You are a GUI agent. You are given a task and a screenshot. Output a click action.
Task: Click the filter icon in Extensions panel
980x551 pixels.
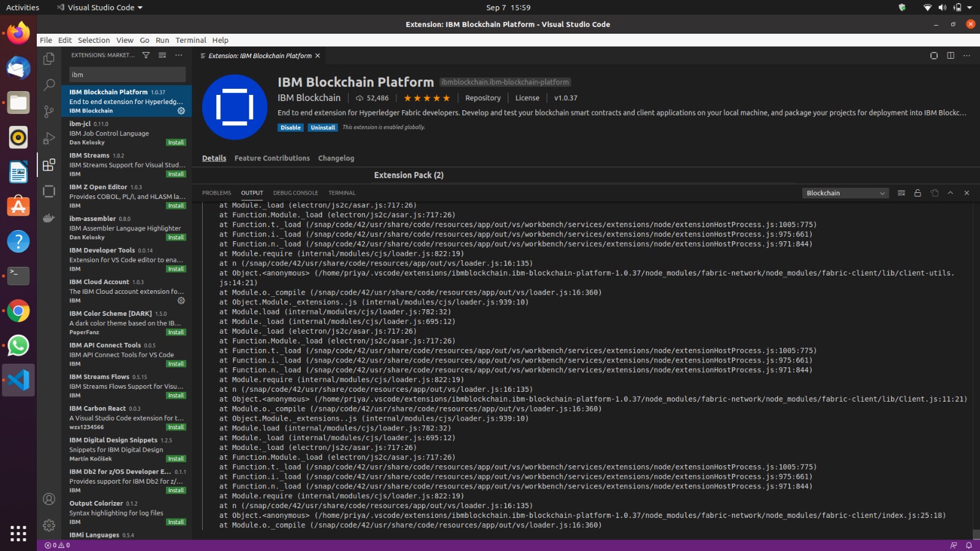click(x=146, y=54)
